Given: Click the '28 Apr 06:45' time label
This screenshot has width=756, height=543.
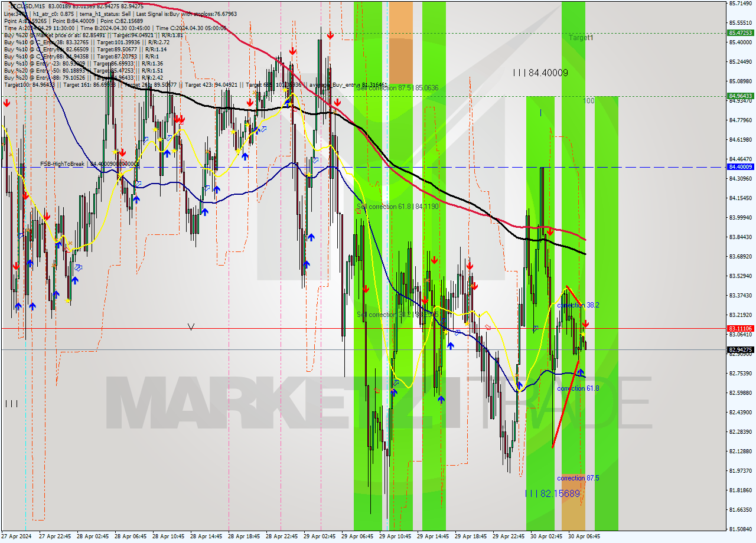Looking at the screenshot, I should coord(130,537).
